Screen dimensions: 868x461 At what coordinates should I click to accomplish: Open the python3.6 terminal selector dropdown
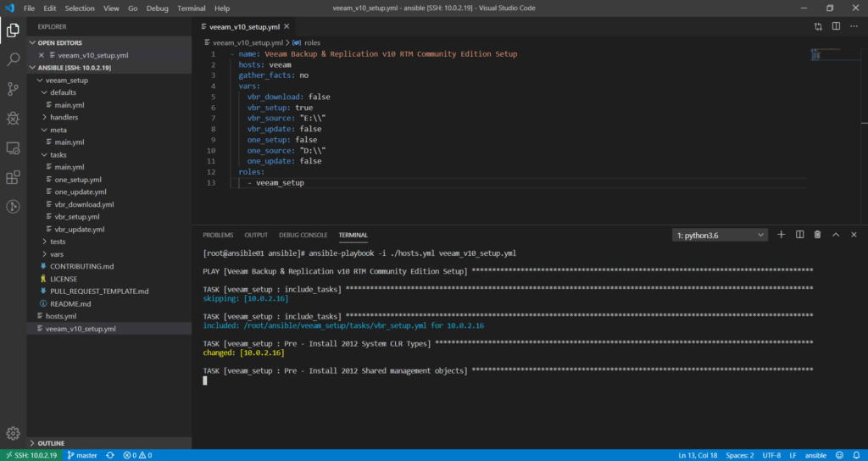coord(720,235)
